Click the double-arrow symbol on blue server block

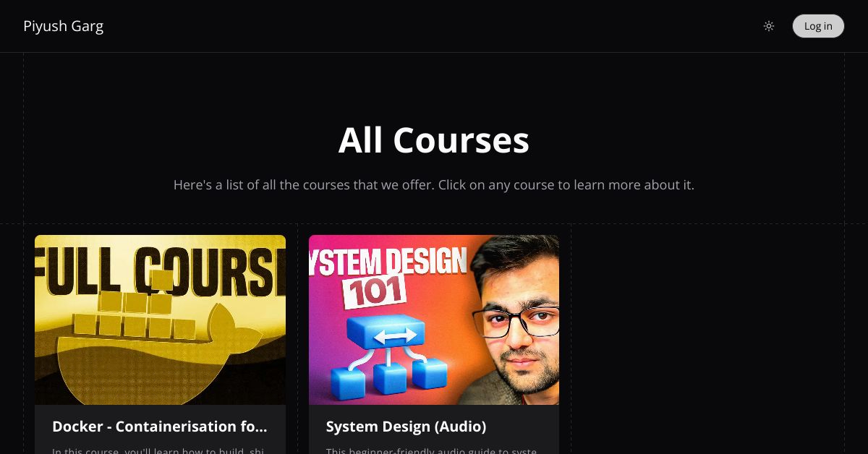pyautogui.click(x=395, y=335)
